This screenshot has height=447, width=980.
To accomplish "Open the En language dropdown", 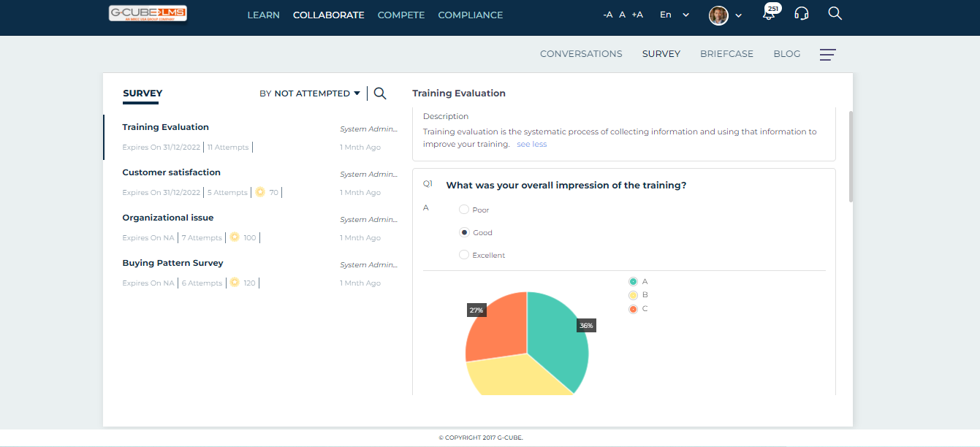I will click(675, 15).
